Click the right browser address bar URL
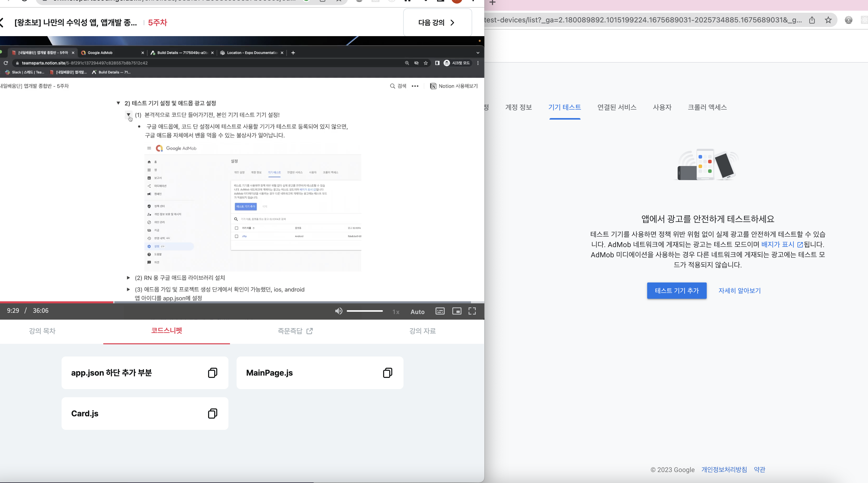Screen dimensions: 868x483 point(643,20)
